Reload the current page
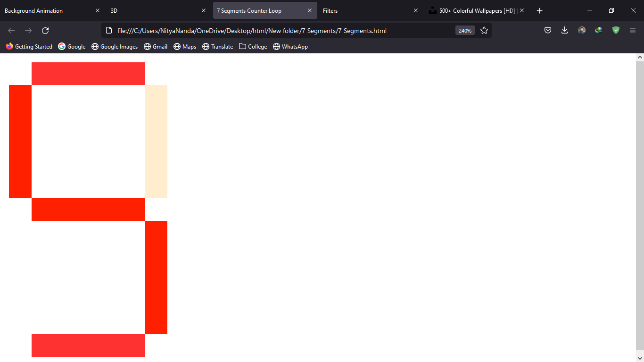644x362 pixels. tap(45, 30)
